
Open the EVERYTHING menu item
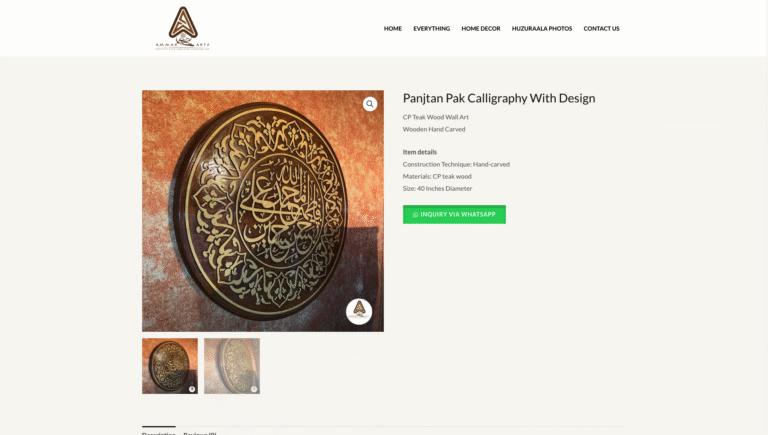click(432, 28)
